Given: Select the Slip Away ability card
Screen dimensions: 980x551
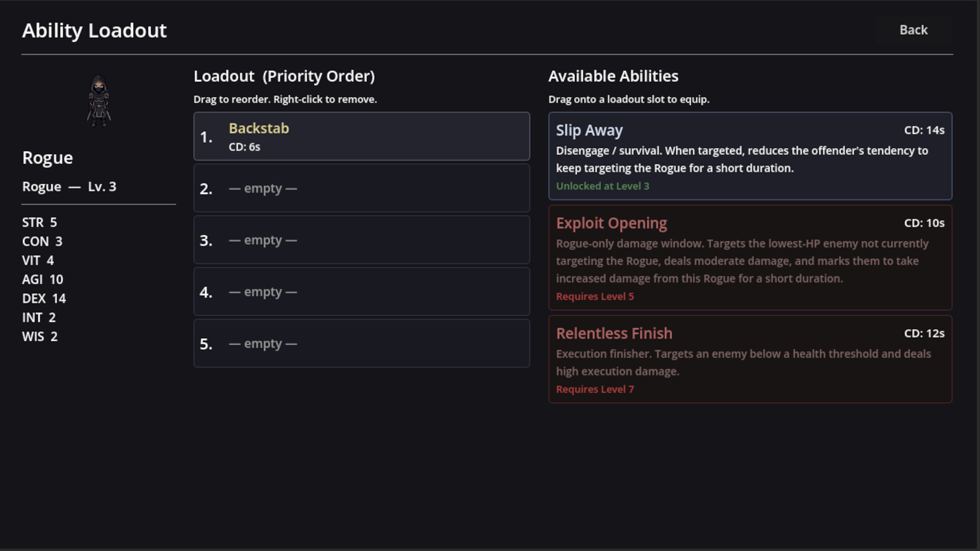Looking at the screenshot, I should pos(750,156).
